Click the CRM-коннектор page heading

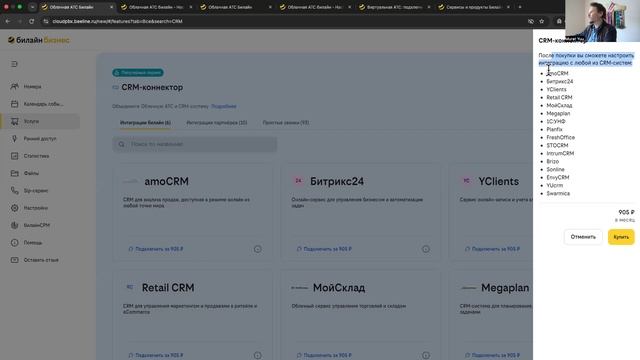click(152, 87)
